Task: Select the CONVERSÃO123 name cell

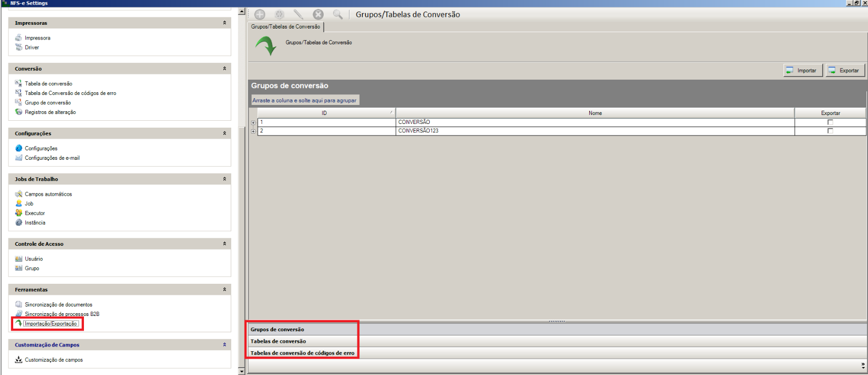Action: tap(595, 131)
